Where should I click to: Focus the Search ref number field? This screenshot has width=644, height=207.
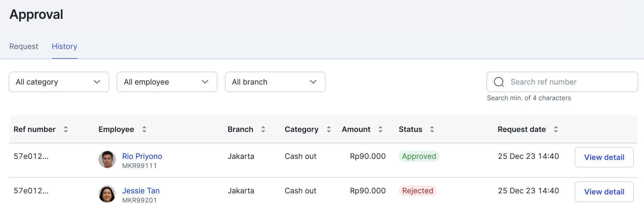tap(562, 82)
